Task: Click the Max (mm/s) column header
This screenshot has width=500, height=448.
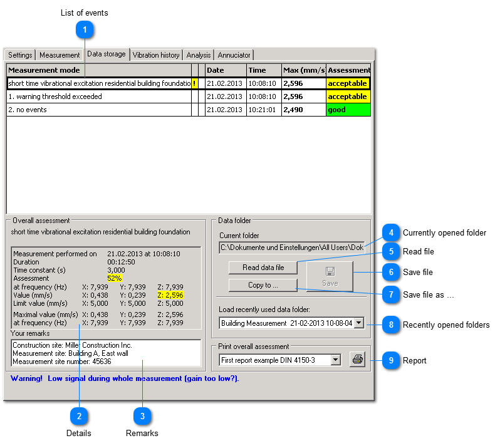Action: (x=303, y=70)
